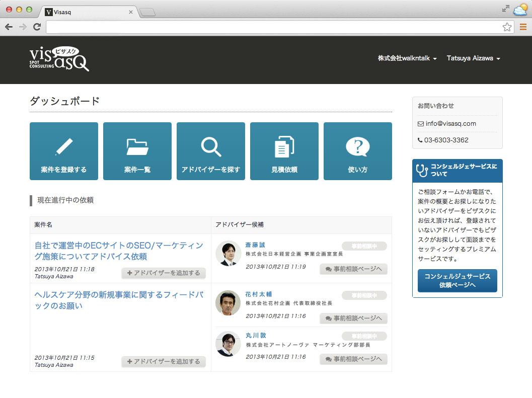Click 花村太輔's profile photo
Image resolution: width=532 pixels, height=398 pixels.
(x=228, y=303)
